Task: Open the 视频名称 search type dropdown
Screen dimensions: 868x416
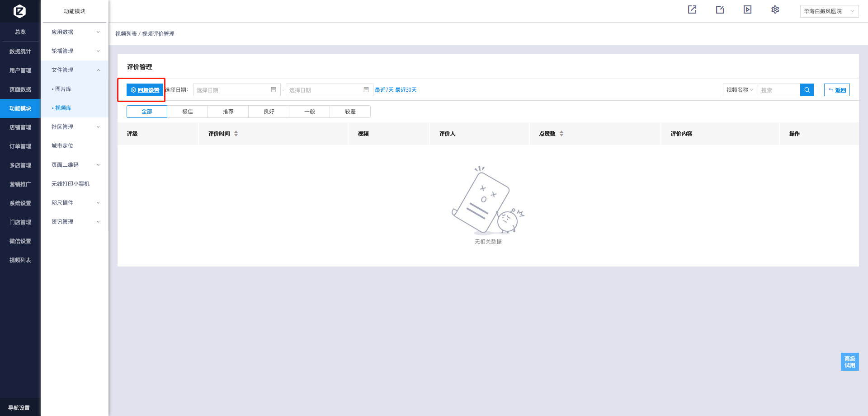Action: coord(740,90)
